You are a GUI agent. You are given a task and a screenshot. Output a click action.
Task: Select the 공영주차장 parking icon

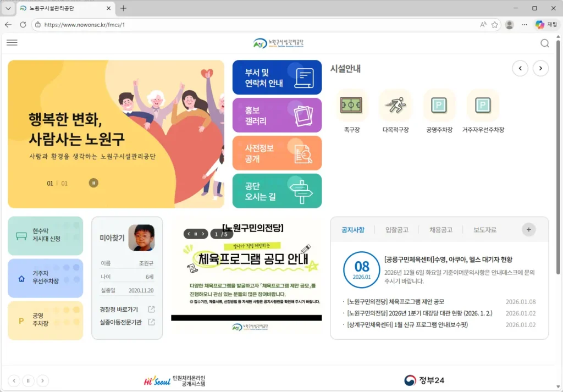(x=439, y=105)
